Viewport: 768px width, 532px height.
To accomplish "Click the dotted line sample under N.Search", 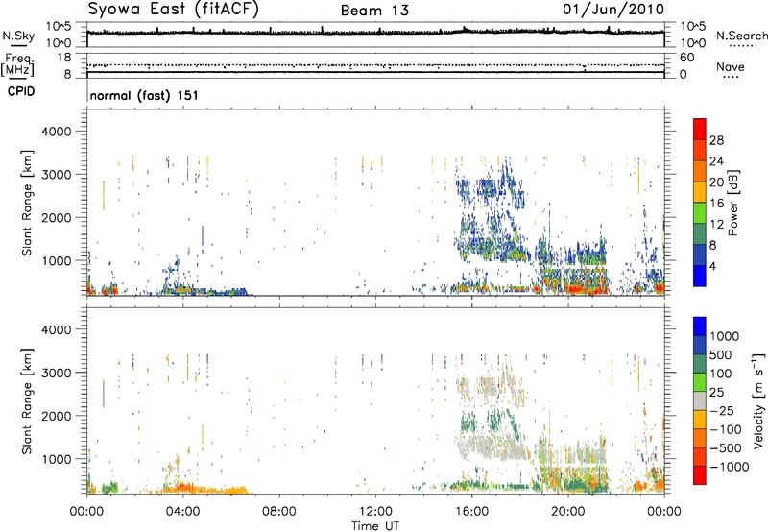I will tap(742, 46).
